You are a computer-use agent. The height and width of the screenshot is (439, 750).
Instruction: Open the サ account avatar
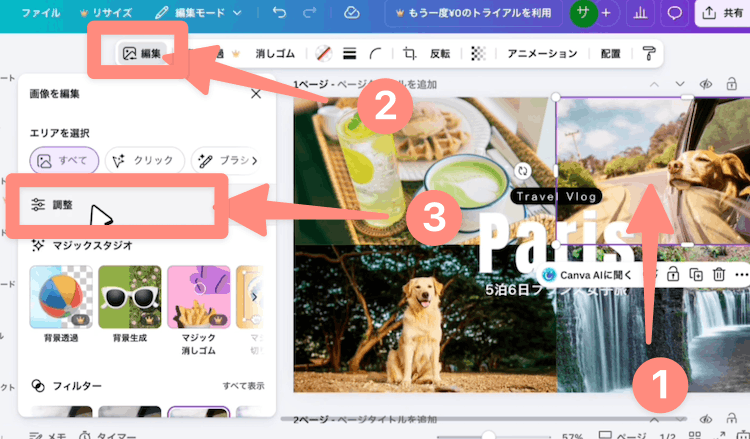583,13
